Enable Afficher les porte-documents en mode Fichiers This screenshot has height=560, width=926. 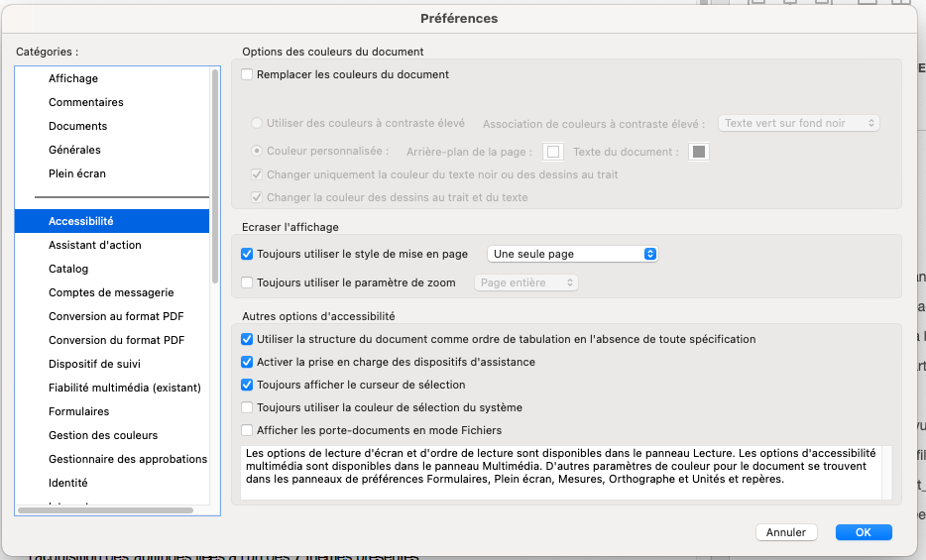click(x=247, y=430)
